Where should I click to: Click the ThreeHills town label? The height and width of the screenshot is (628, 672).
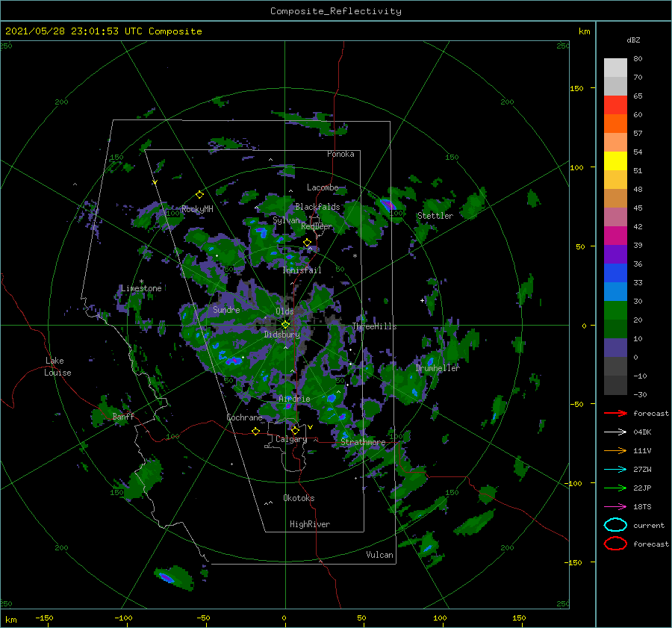(x=374, y=326)
